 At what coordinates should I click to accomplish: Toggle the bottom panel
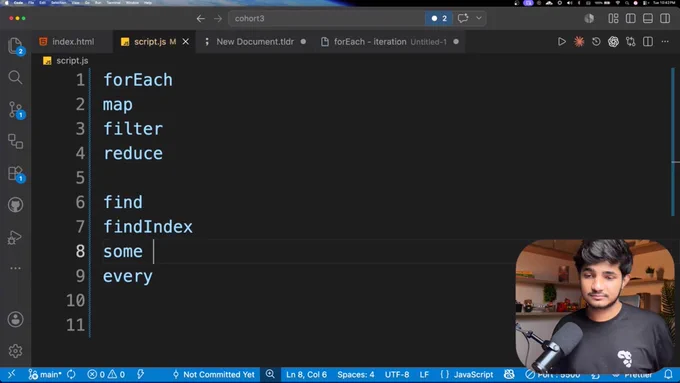[648, 18]
